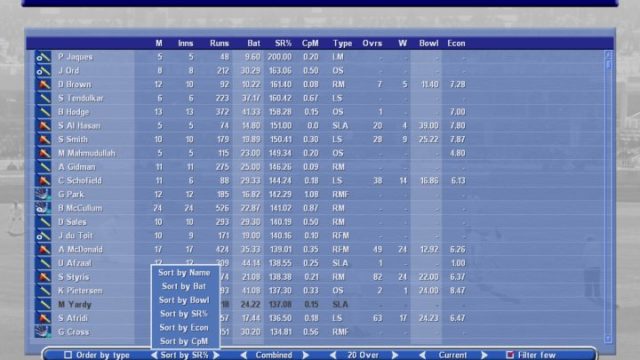Click the all-rounder icon beside D Brown
Screen dimensions: 640x360
click(43, 84)
